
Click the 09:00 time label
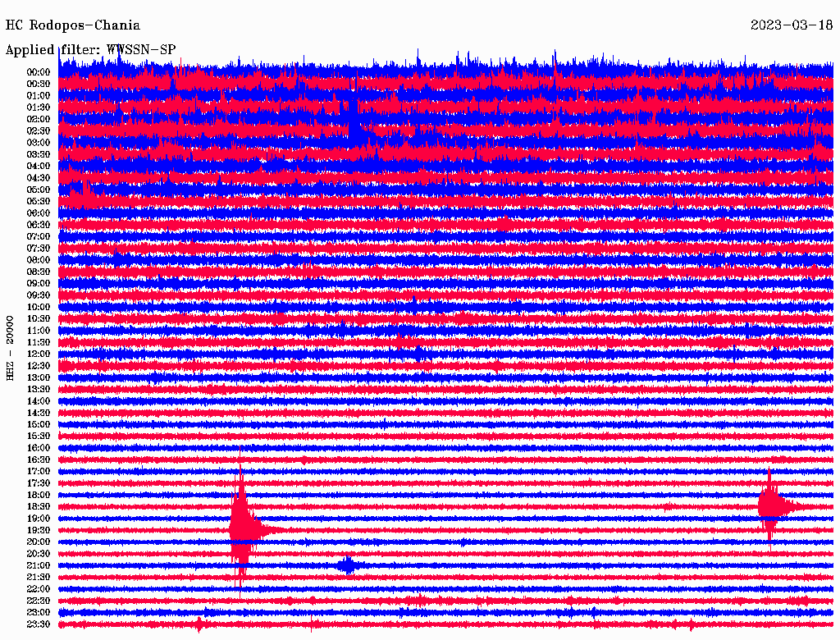click(x=39, y=284)
